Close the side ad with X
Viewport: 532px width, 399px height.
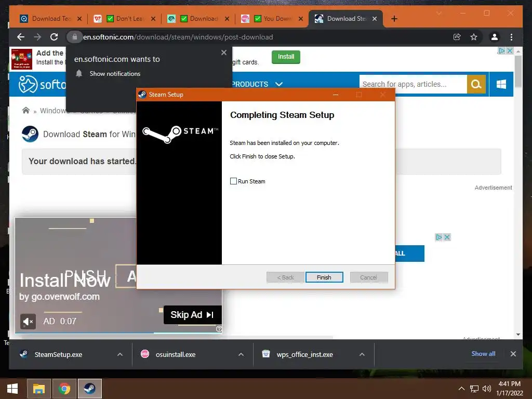tap(447, 237)
